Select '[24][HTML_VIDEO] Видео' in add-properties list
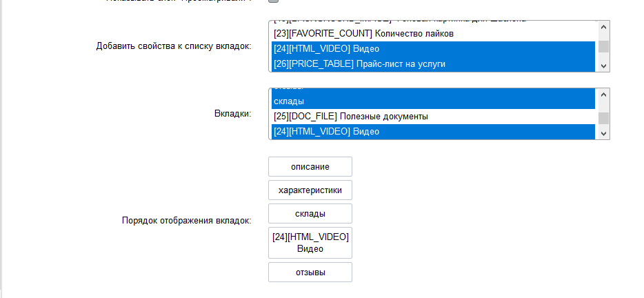The image size is (644, 298). coord(433,49)
